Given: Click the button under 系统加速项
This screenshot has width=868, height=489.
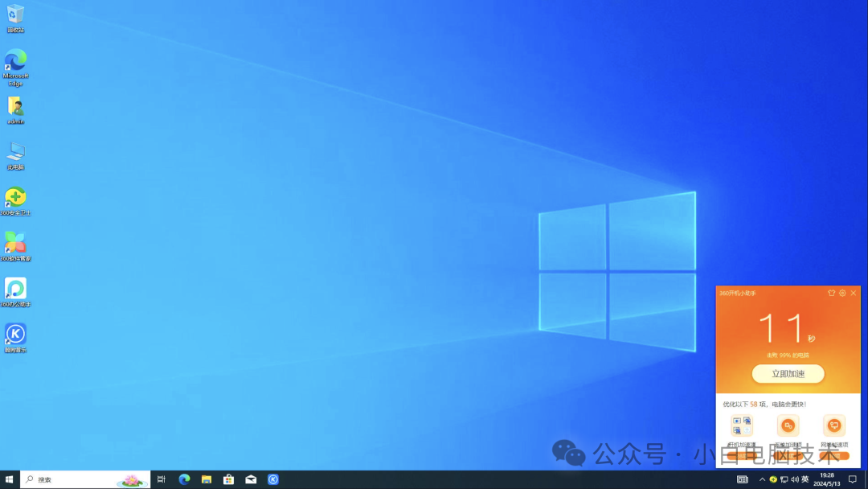Looking at the screenshot, I should (x=788, y=456).
